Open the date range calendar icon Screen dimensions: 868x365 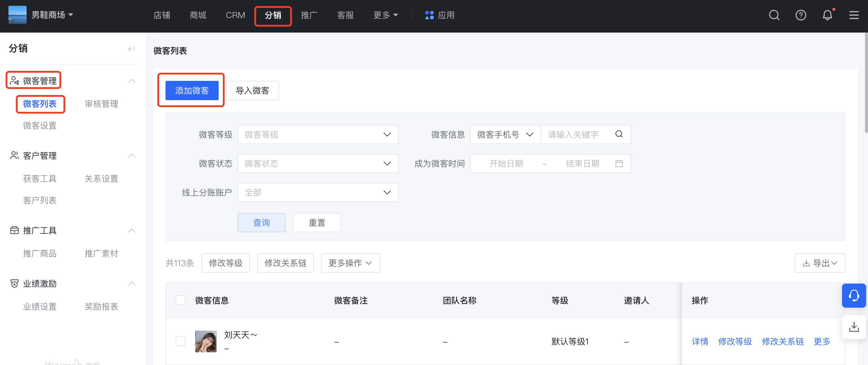619,163
